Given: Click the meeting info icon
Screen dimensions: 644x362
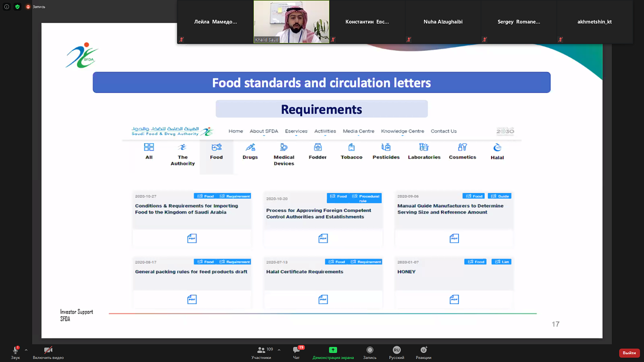Looking at the screenshot, I should [x=7, y=6].
